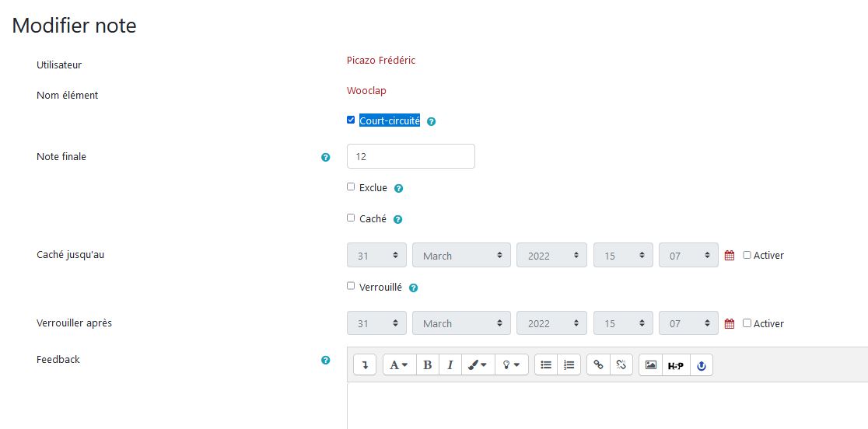The width and height of the screenshot is (868, 429).
Task: Insert an ordered numbered list
Action: click(569, 364)
